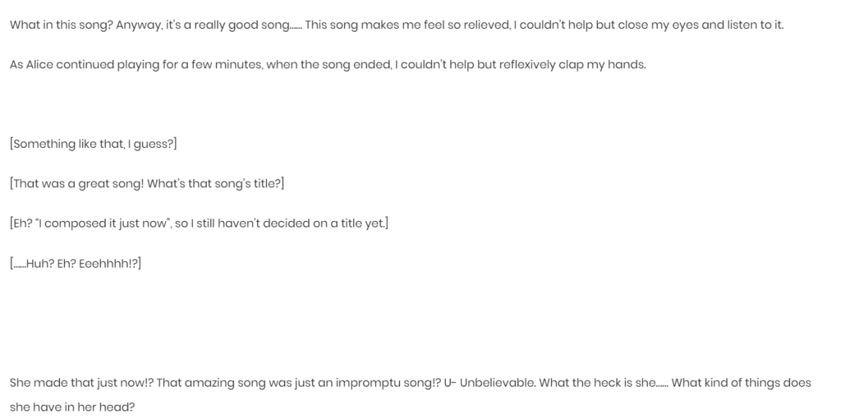Click the line asking about the song's title

(147, 184)
